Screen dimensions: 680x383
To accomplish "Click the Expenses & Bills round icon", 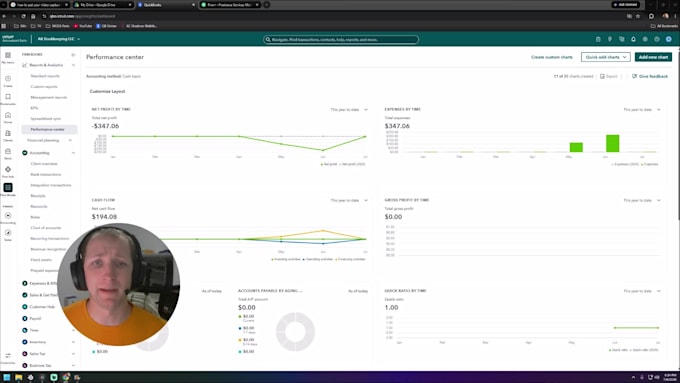I will [x=25, y=283].
